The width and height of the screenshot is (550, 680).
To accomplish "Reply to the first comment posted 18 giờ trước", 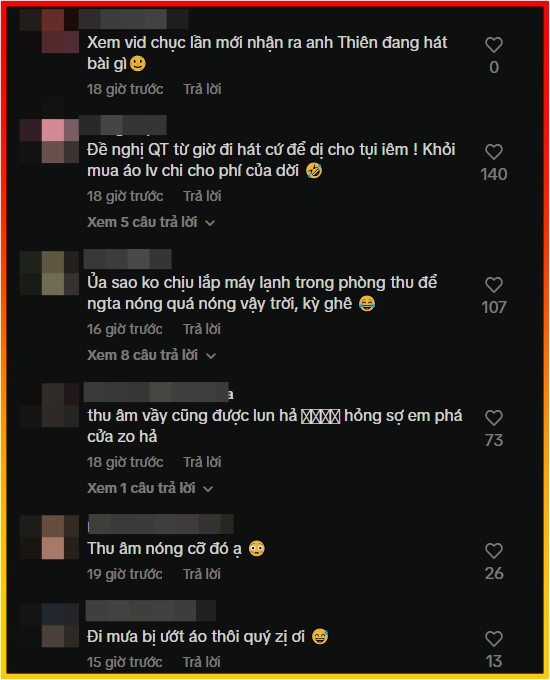I will tap(202, 89).
